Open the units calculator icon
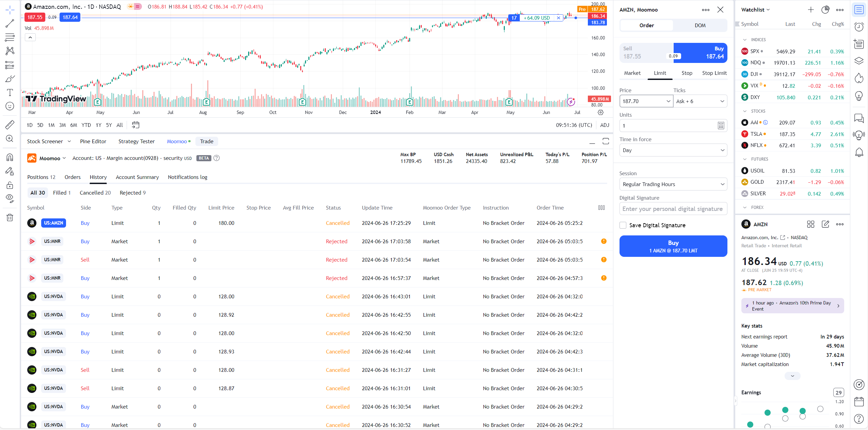The height and width of the screenshot is (430, 868). 721,126
